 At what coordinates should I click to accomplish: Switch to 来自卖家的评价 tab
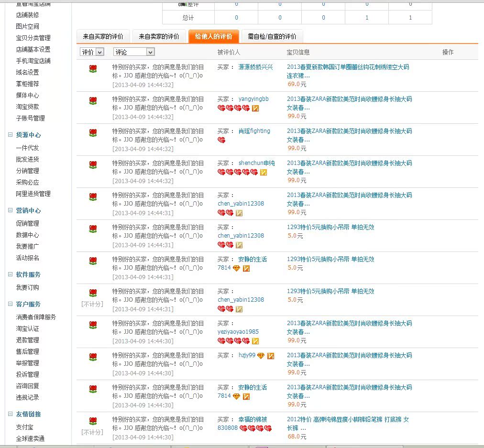click(159, 37)
